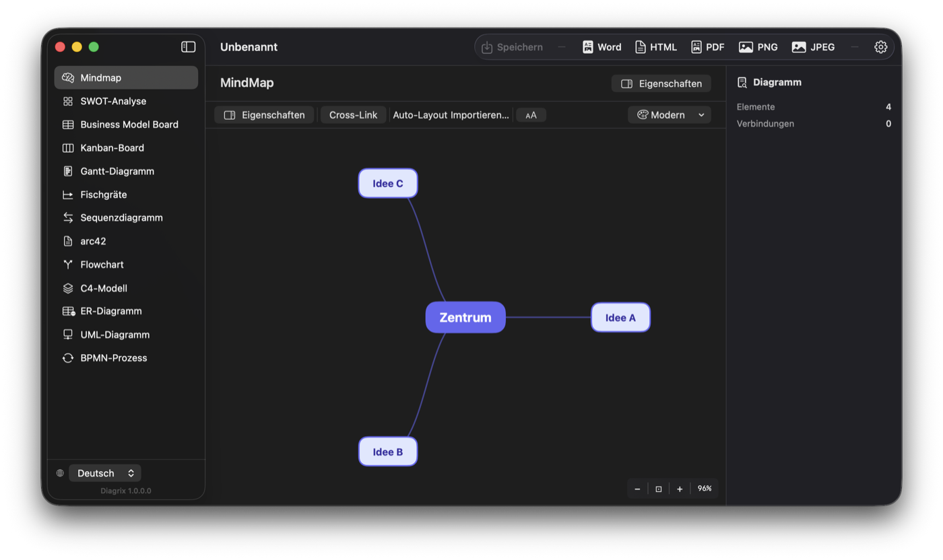Click the Sequenzdiagramm arrows icon

tap(68, 217)
